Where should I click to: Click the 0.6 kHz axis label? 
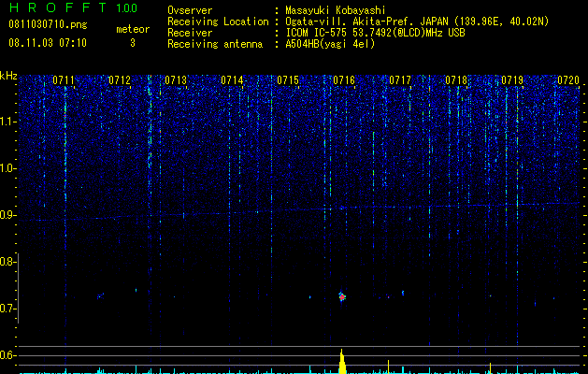pyautogui.click(x=7, y=355)
